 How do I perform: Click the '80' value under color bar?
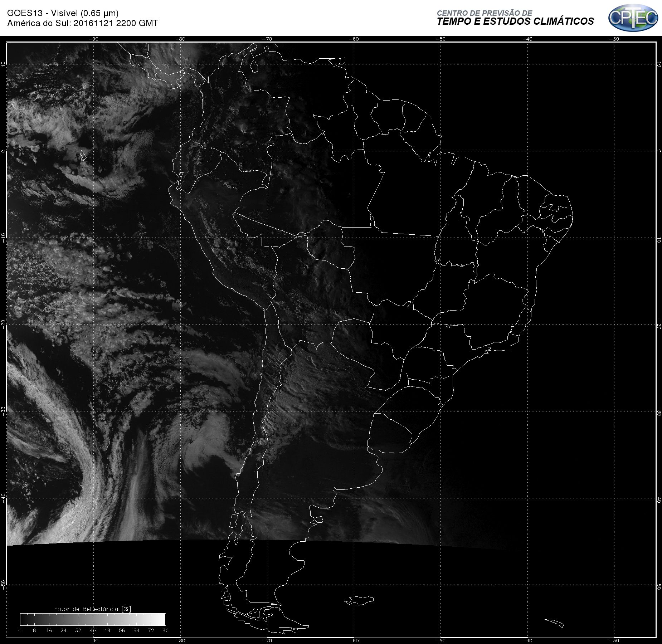click(165, 630)
